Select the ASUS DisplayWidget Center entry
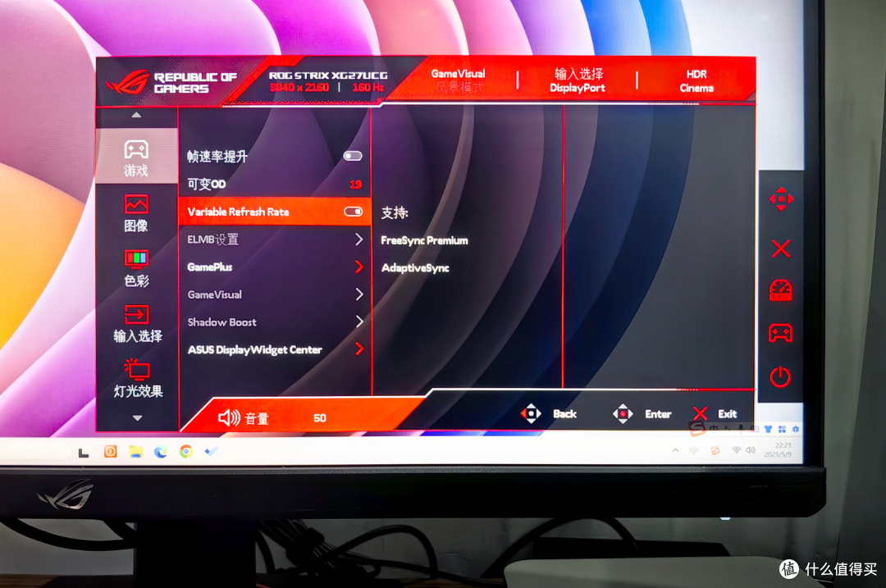 click(275, 349)
